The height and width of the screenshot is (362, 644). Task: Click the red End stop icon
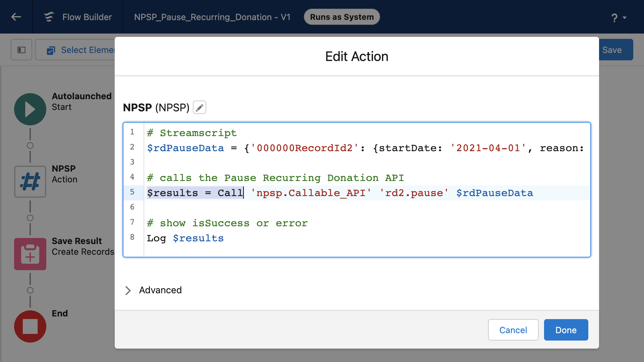30,326
